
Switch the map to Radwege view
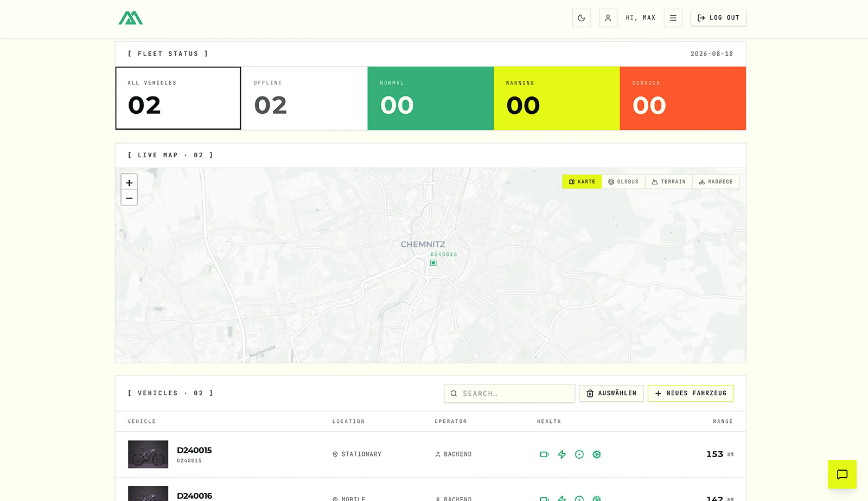click(716, 182)
